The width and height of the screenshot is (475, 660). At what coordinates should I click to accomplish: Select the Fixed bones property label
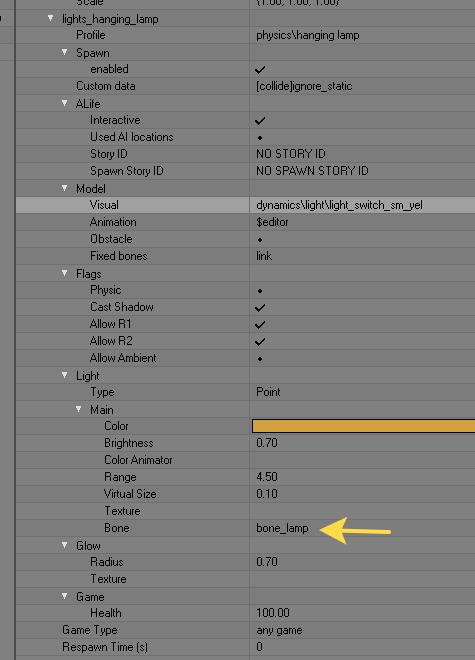point(119,256)
